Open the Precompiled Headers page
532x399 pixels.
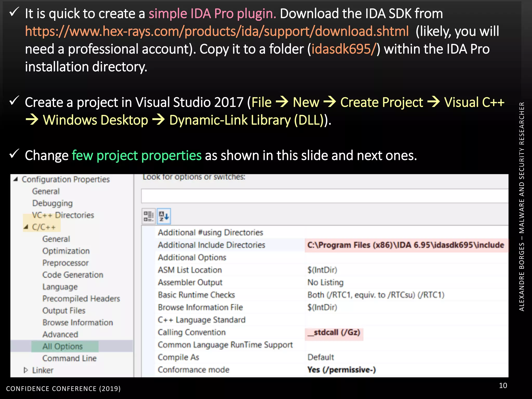[81, 299]
